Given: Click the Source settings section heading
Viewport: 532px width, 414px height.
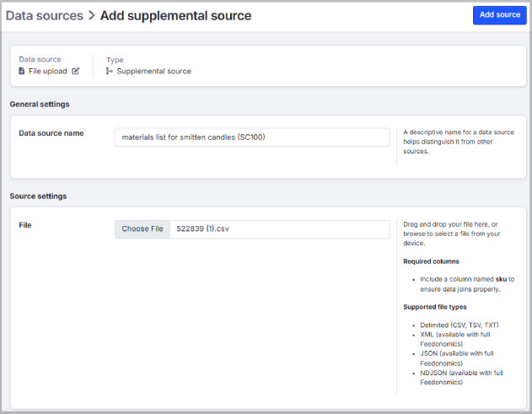Looking at the screenshot, I should [x=37, y=196].
